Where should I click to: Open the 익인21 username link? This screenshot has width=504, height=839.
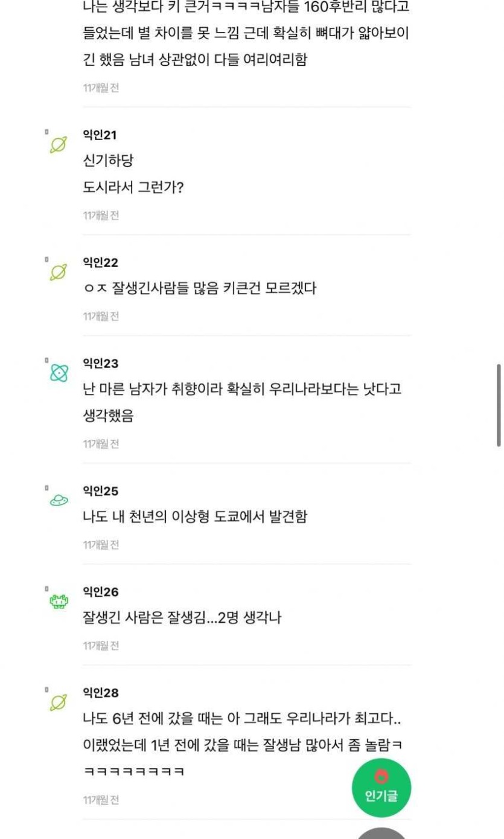click(x=100, y=135)
